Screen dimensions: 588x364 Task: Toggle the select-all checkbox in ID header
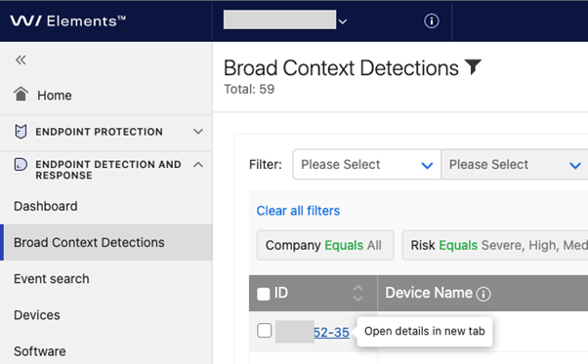(x=264, y=294)
